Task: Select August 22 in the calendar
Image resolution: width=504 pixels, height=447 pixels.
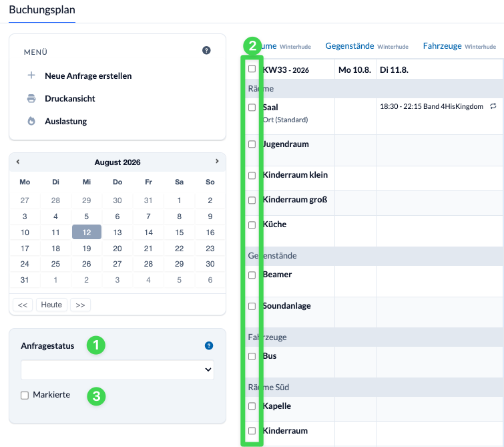Action: tap(179, 248)
